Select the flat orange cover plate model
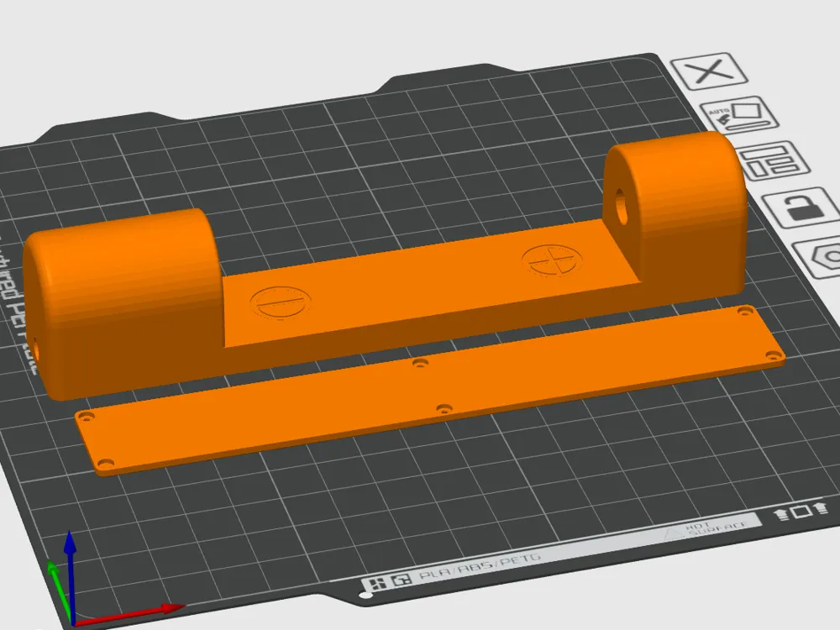The height and width of the screenshot is (630, 840). (x=428, y=391)
